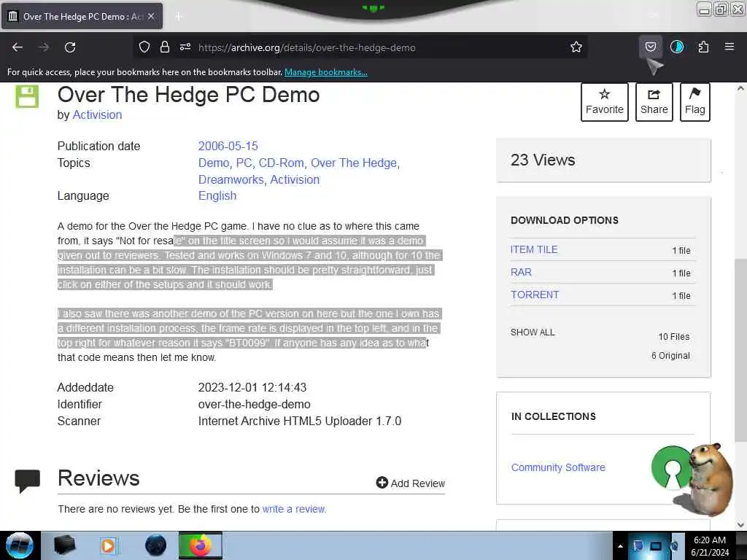Download the RAR file
The image size is (747, 560).
point(521,273)
